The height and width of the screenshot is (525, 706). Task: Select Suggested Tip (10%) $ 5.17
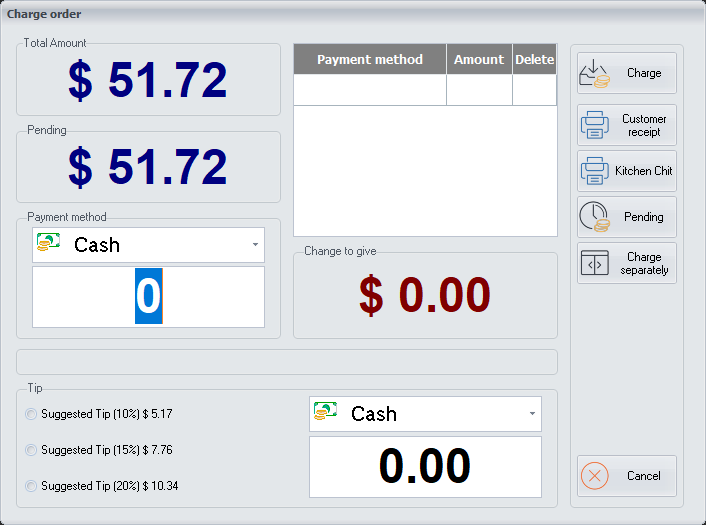point(31,414)
